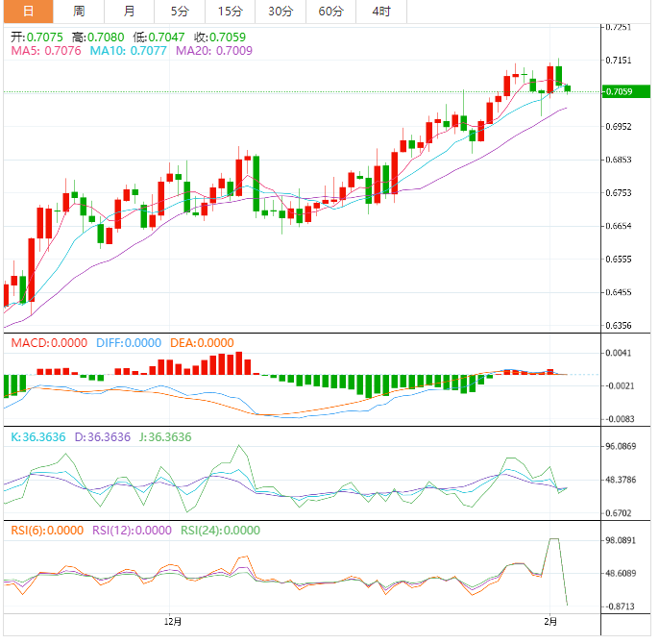
Task: Click the 12月 marker on time axis
Action: 172,623
